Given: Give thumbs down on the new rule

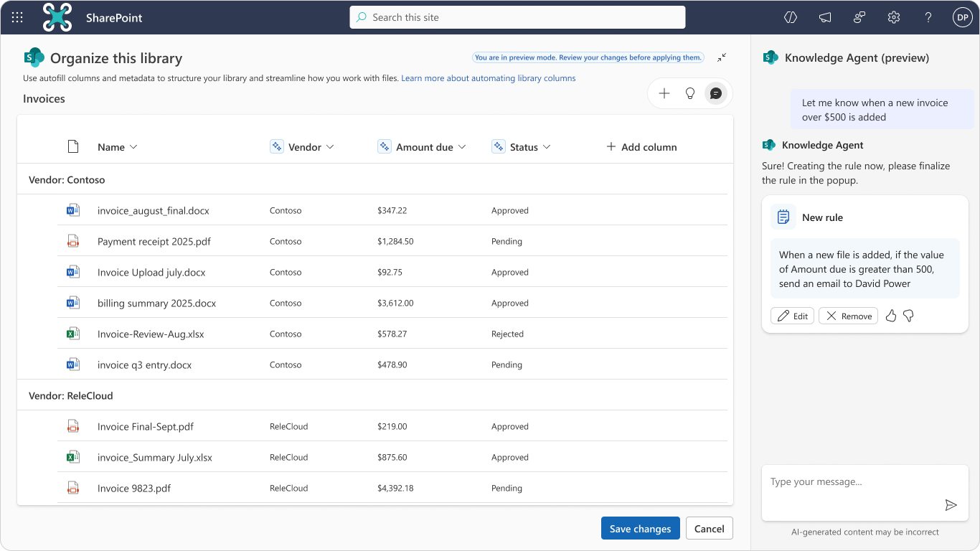Looking at the screenshot, I should pos(908,316).
